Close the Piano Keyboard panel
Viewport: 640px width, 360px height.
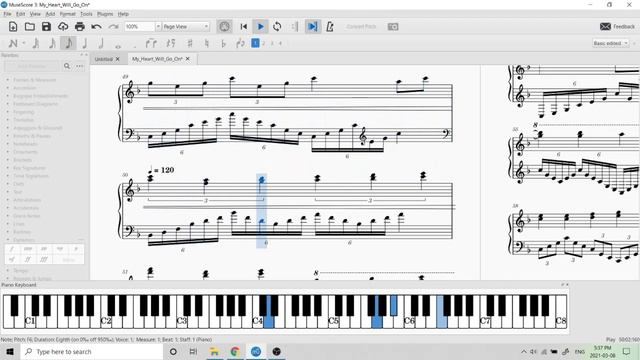(x=567, y=285)
